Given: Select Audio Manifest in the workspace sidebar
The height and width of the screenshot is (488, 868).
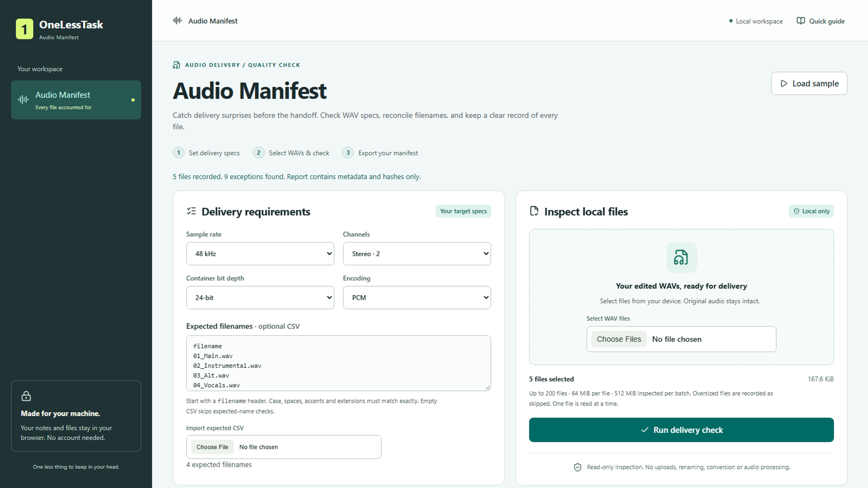Looking at the screenshot, I should click(76, 100).
